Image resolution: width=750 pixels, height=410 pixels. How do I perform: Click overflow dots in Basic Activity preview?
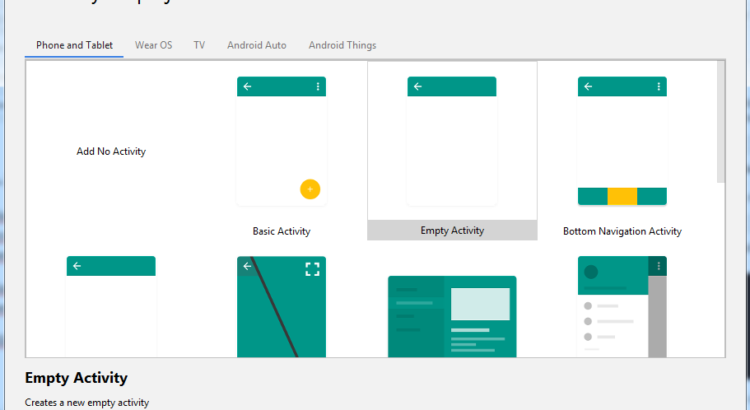pyautogui.click(x=318, y=87)
